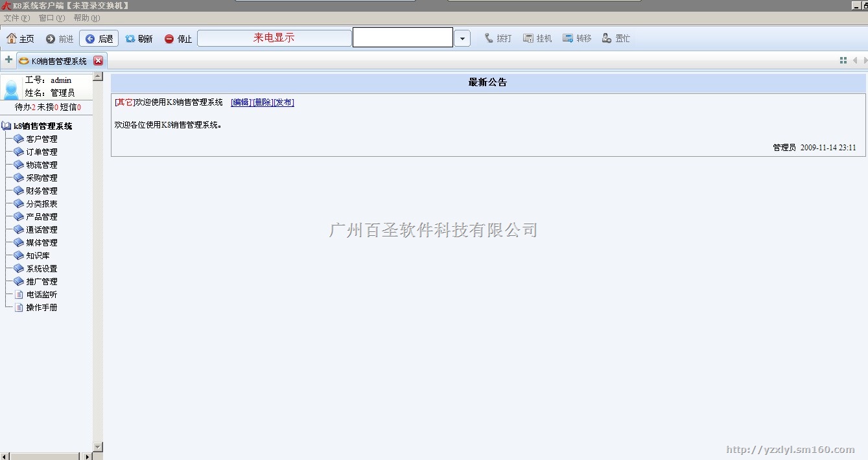Screen dimensions: 868x460
Task: Open new tab with plus icon
Action: [x=8, y=60]
